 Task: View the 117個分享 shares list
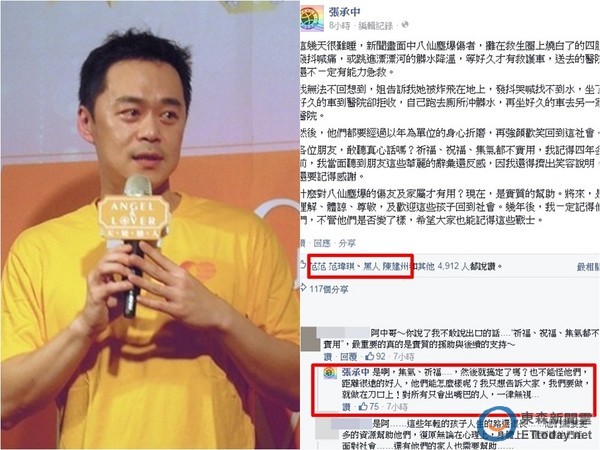329,290
